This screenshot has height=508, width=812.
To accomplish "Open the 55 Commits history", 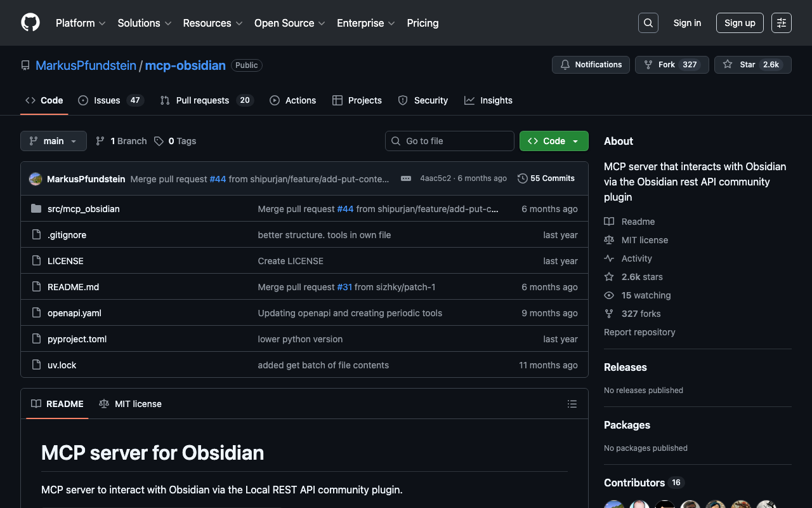I will (x=546, y=178).
